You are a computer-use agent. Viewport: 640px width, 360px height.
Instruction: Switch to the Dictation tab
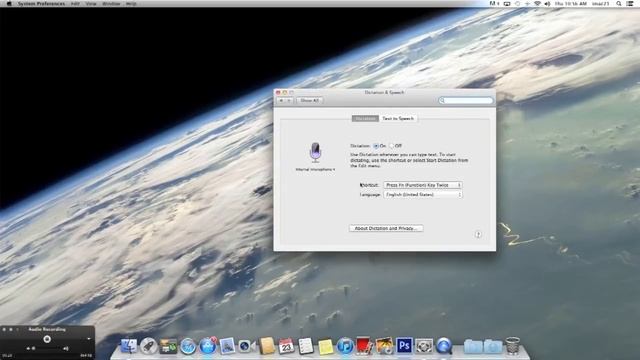click(365, 118)
